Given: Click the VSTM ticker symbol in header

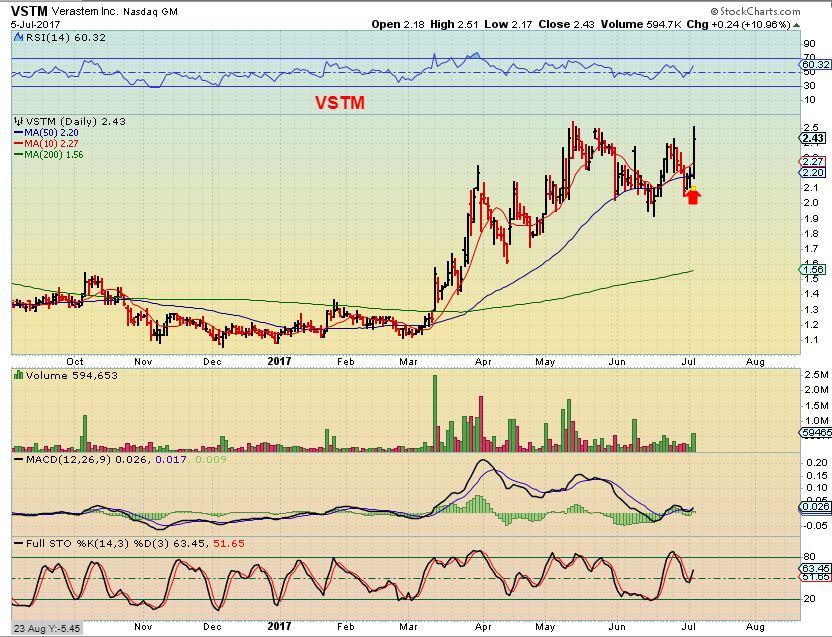Looking at the screenshot, I should tap(29, 11).
